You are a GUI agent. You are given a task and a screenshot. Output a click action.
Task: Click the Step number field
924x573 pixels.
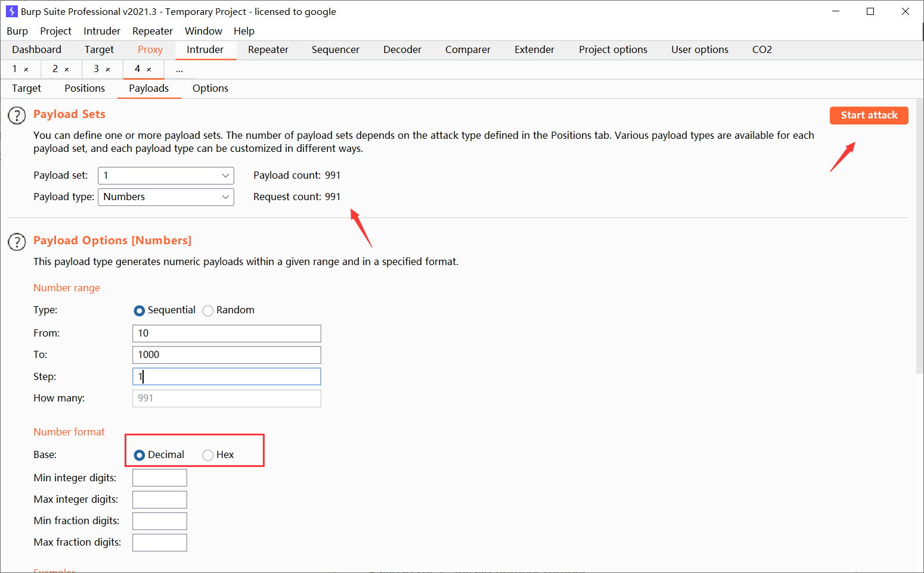click(227, 376)
